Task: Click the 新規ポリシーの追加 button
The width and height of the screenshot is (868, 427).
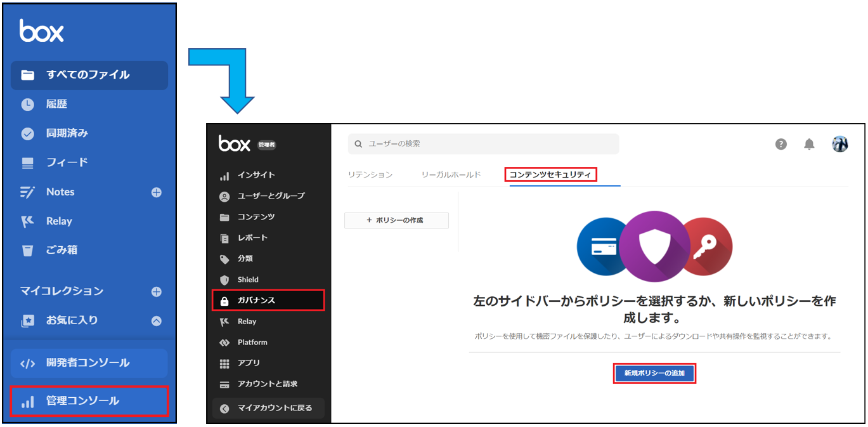Action: 654,374
